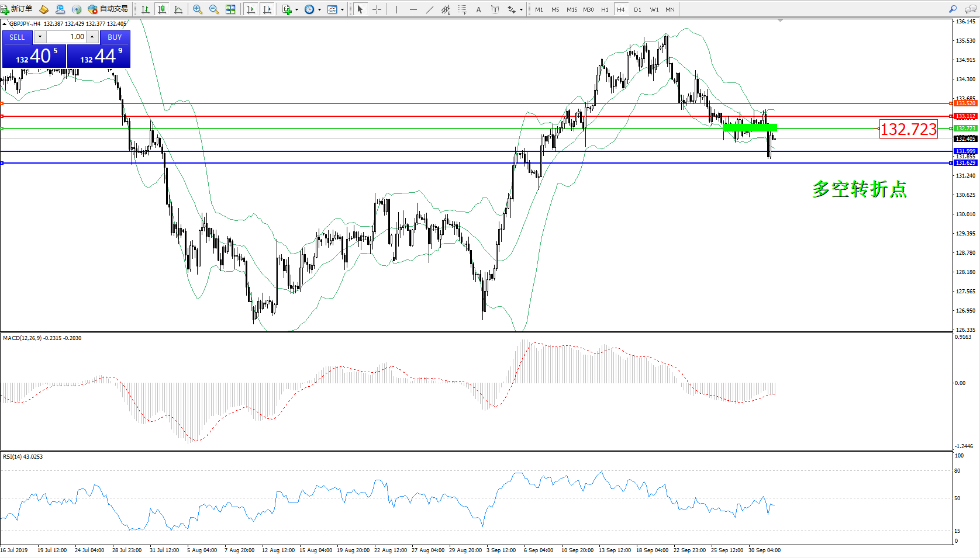Switch to the M15 timeframe
This screenshot has width=980, height=558.
571,9
